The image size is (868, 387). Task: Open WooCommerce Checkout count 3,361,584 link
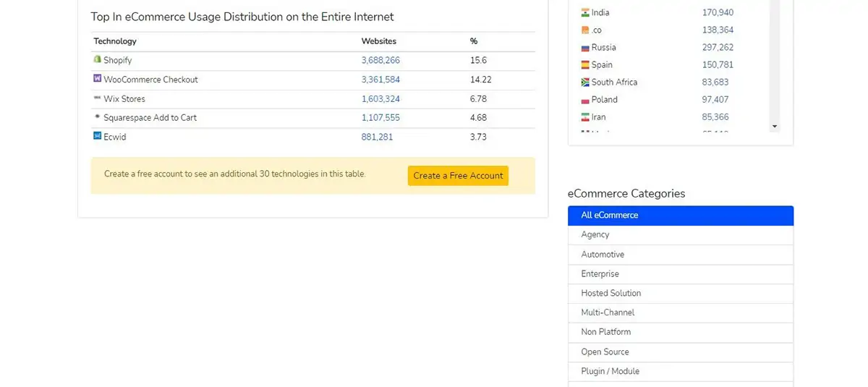click(x=380, y=80)
